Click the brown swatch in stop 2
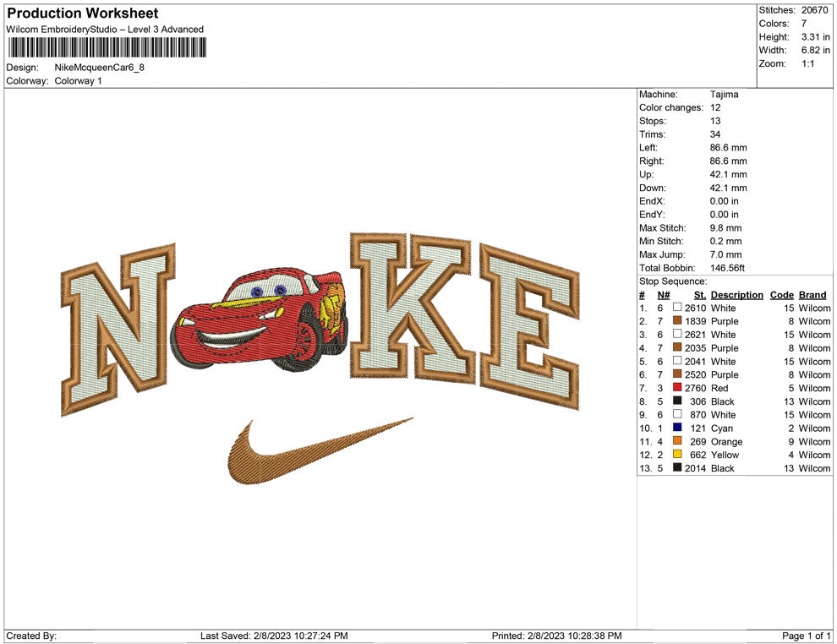The width and height of the screenshot is (837, 644). (x=677, y=321)
